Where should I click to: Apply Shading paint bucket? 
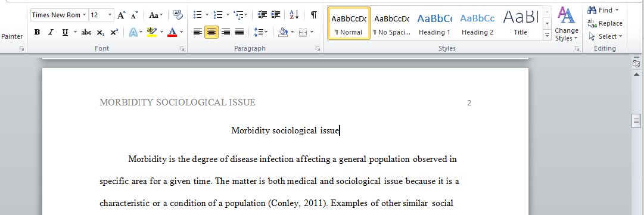(282, 32)
